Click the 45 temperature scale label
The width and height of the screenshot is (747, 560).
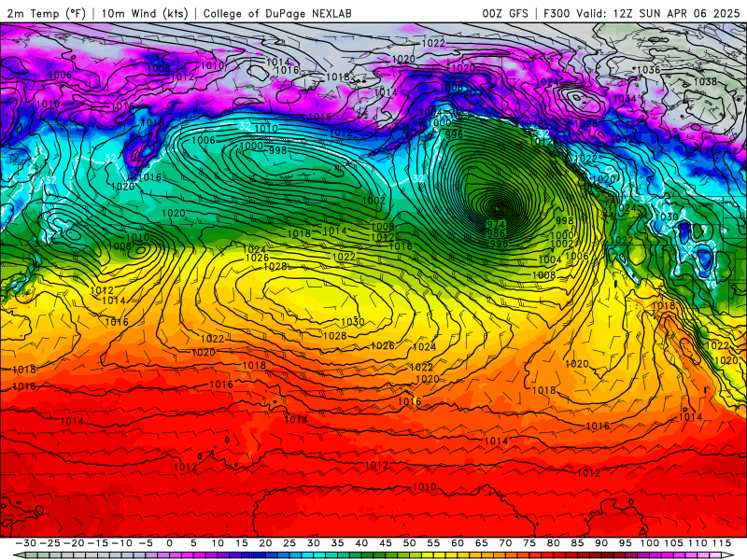click(x=386, y=543)
